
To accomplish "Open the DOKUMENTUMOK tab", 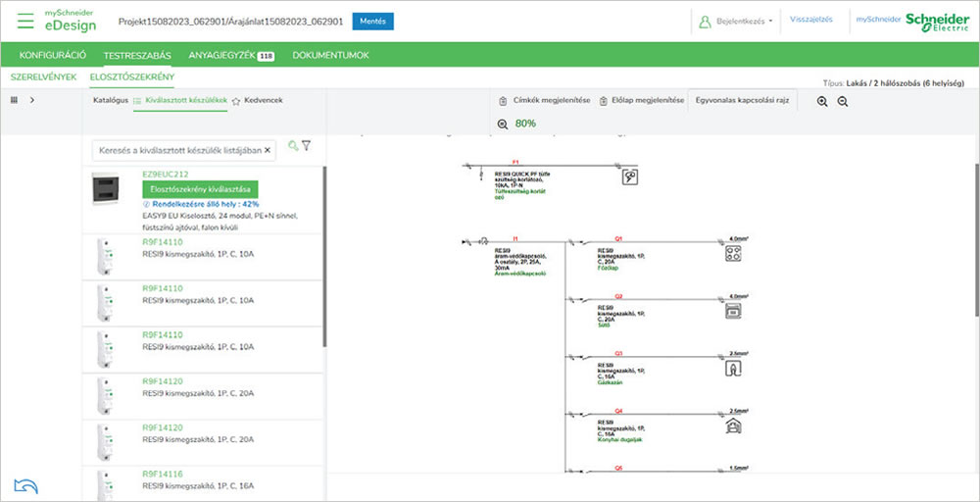I will click(x=330, y=55).
